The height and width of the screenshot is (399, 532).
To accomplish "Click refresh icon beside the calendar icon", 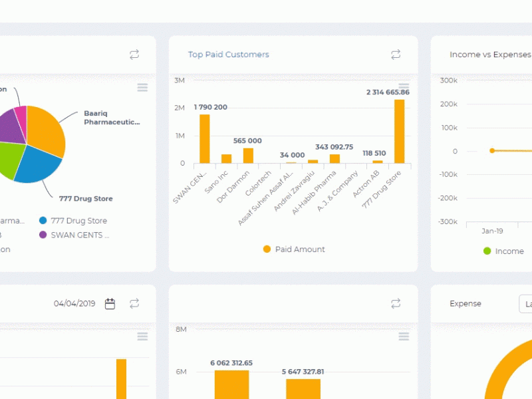I will (x=134, y=303).
